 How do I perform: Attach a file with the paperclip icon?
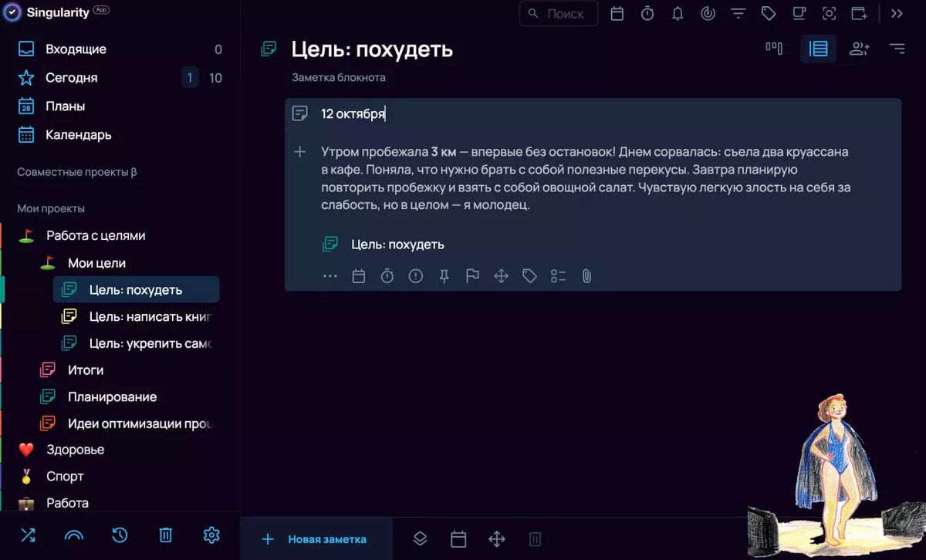coord(586,275)
